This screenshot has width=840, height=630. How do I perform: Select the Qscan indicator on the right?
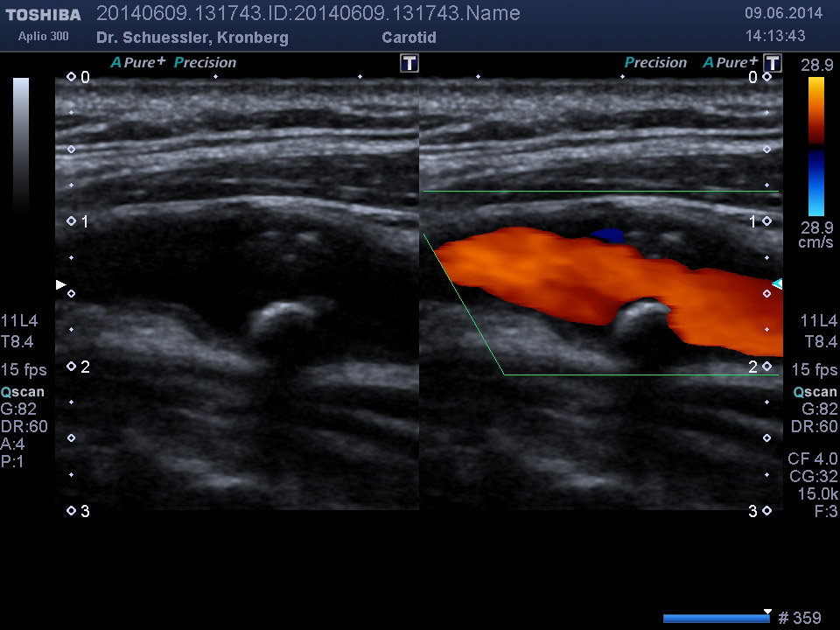pyautogui.click(x=815, y=392)
